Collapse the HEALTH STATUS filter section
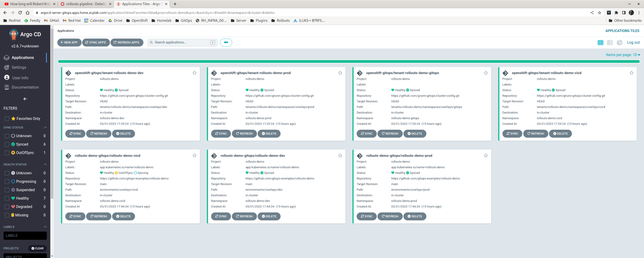 (45, 164)
